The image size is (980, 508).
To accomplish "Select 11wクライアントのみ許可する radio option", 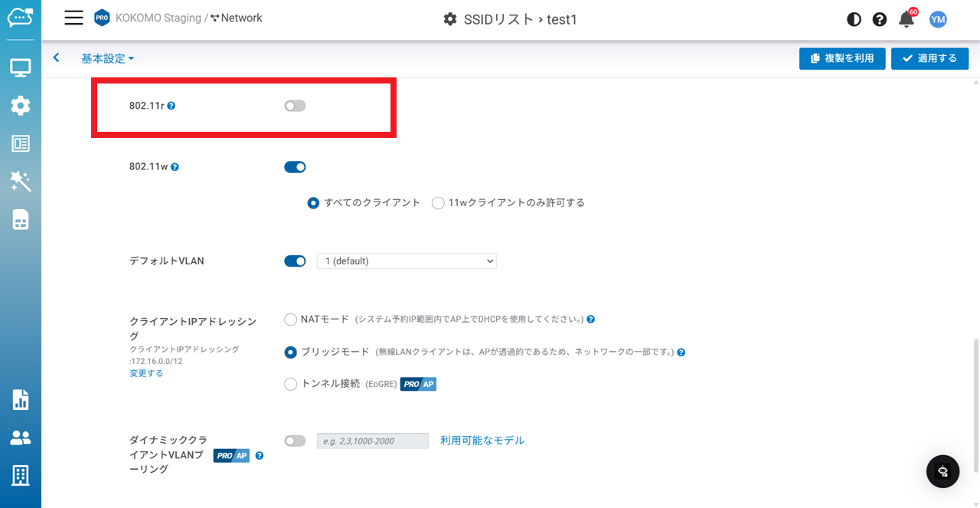I will tap(438, 203).
